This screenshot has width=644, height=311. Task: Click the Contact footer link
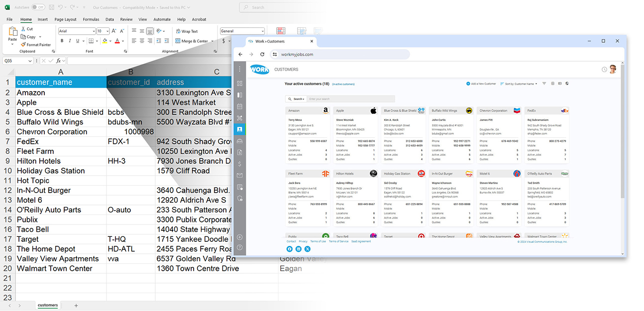tap(291, 241)
